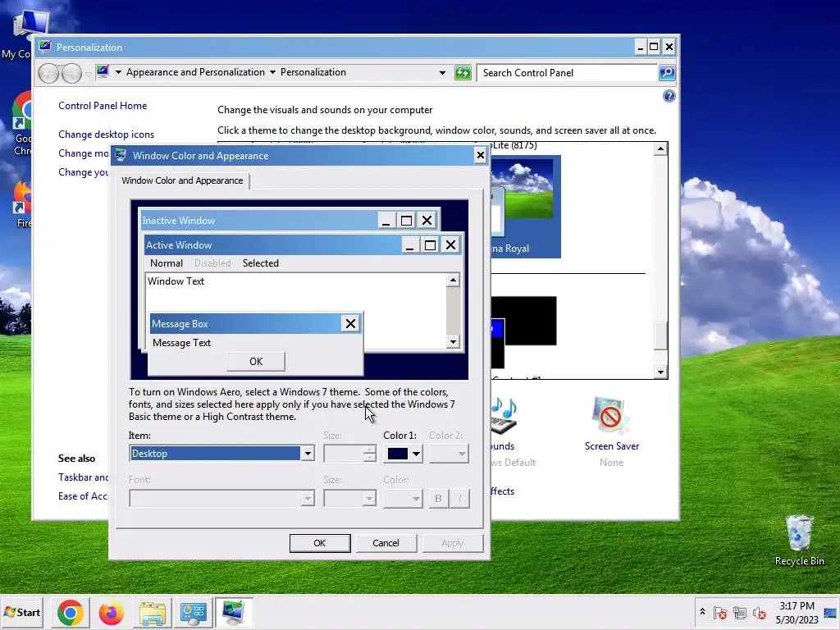
Task: Click the Screen Saver link text
Action: pyautogui.click(x=612, y=446)
